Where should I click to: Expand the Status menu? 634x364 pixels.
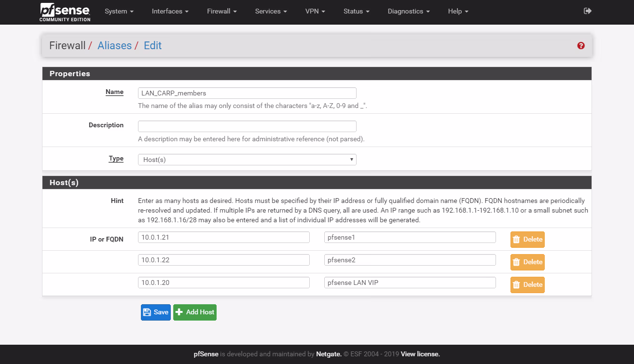pos(356,12)
